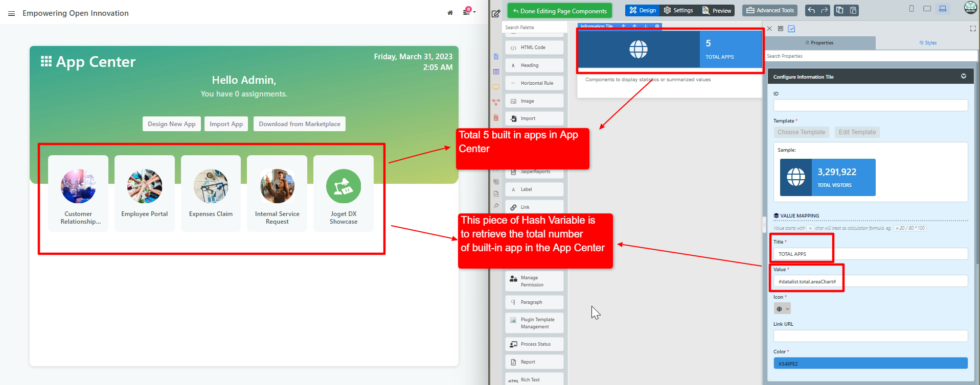
Task: Open Userview Builder from left sidebar
Action: 496,87
